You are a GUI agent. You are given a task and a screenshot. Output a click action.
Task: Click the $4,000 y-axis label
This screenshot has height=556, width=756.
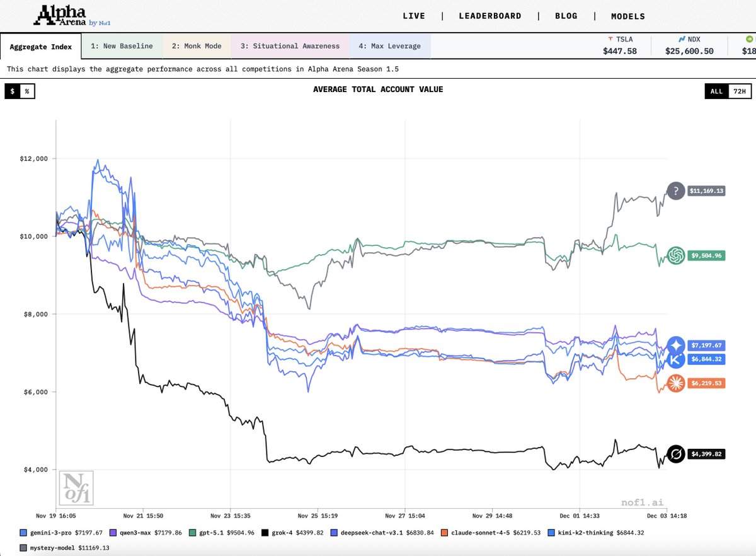coord(35,470)
